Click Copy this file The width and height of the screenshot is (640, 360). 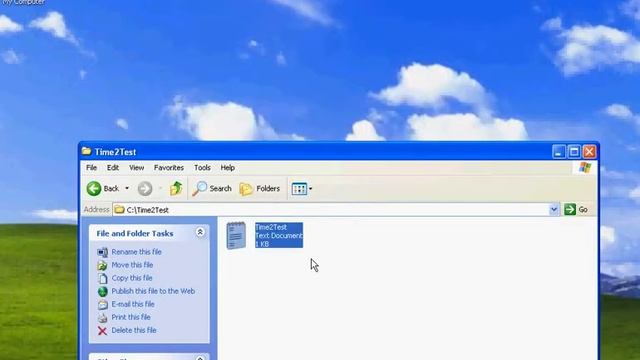click(x=132, y=278)
